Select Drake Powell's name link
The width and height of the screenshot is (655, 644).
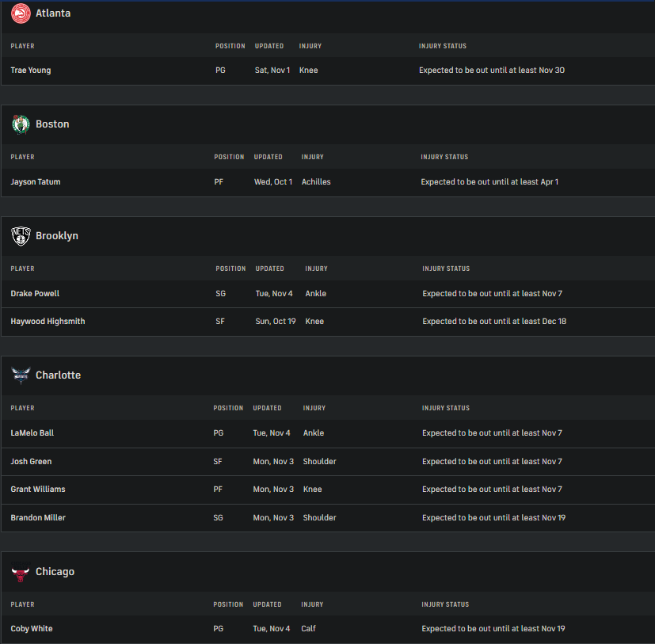click(x=35, y=294)
